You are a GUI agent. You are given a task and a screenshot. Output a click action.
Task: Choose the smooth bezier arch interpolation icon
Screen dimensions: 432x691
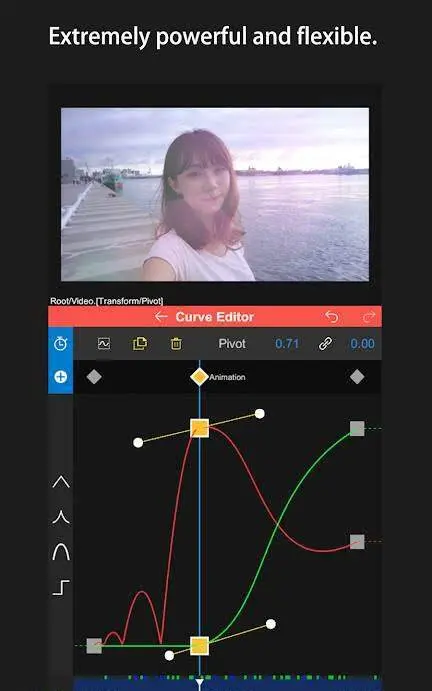click(x=61, y=551)
